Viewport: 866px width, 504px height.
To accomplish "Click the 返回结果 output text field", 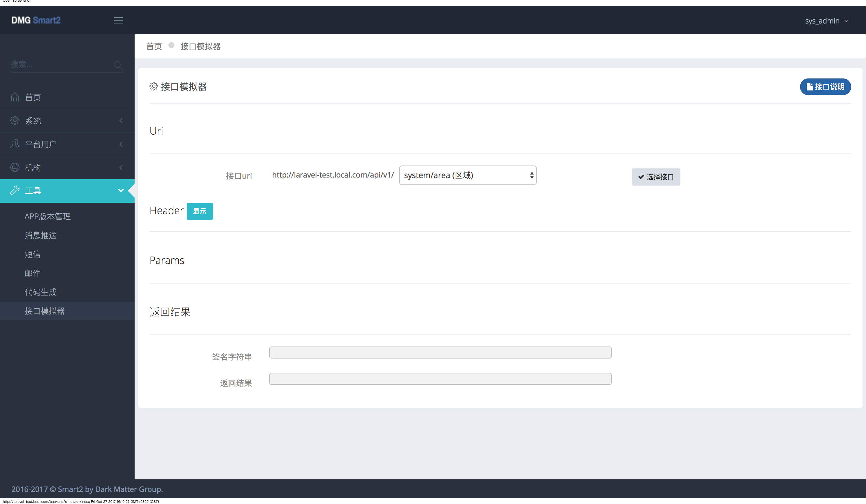I will tap(440, 379).
